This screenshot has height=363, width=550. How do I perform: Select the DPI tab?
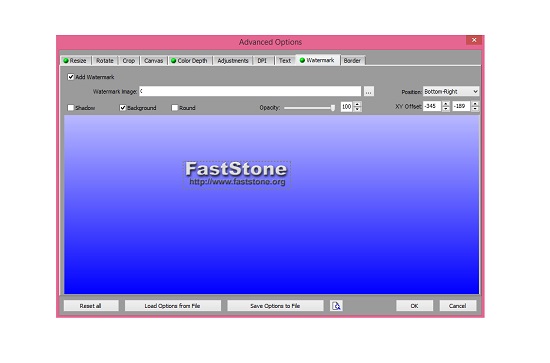click(263, 61)
